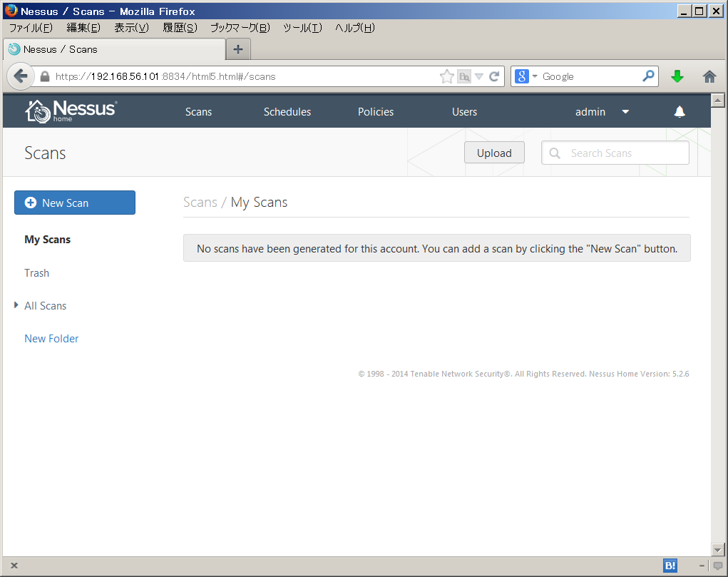Image resolution: width=728 pixels, height=577 pixels.
Task: Select My Scans folder in sidebar
Action: point(47,240)
